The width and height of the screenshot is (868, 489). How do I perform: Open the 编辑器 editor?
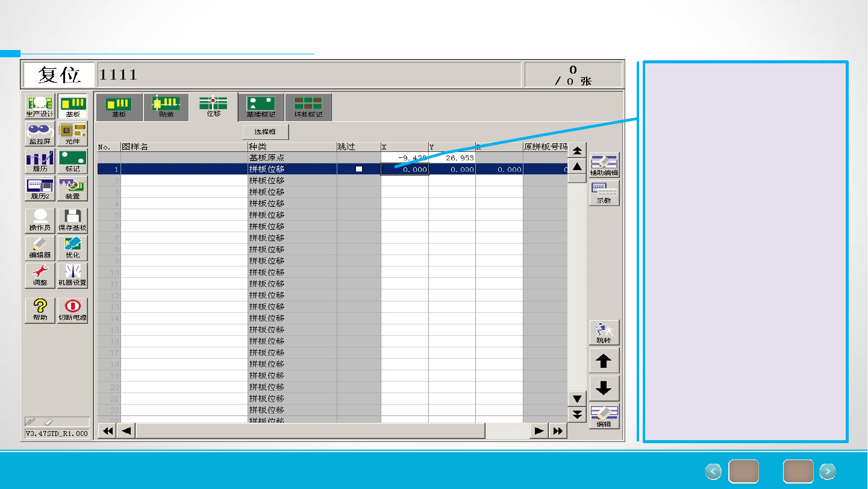click(40, 248)
